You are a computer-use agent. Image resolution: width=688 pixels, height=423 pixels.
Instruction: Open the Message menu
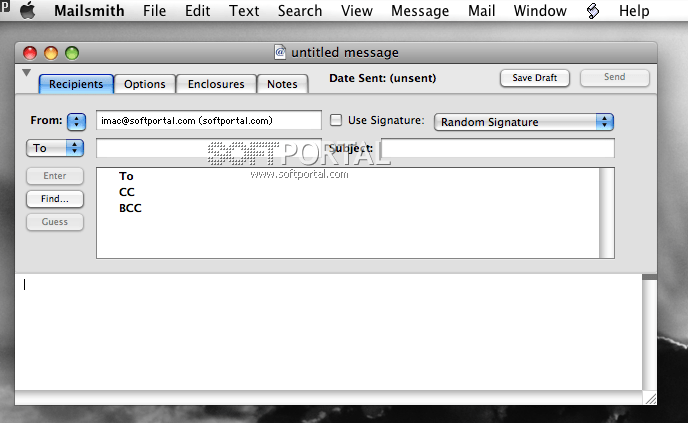coord(420,11)
